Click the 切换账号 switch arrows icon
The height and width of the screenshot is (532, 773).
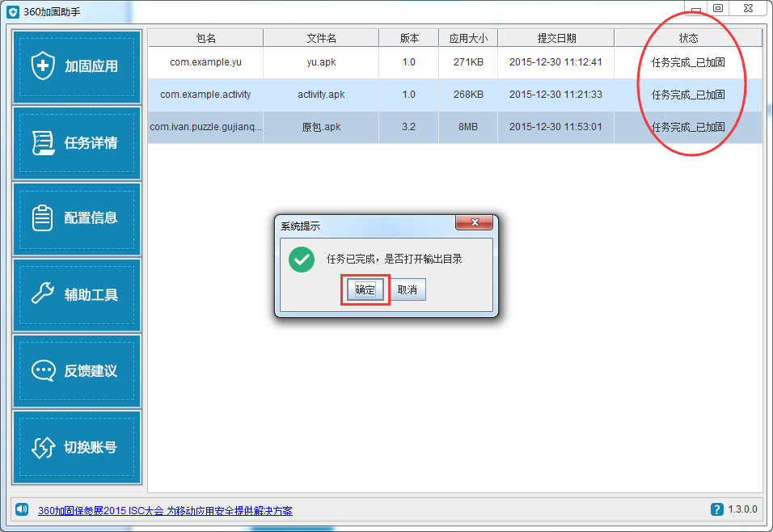[44, 447]
